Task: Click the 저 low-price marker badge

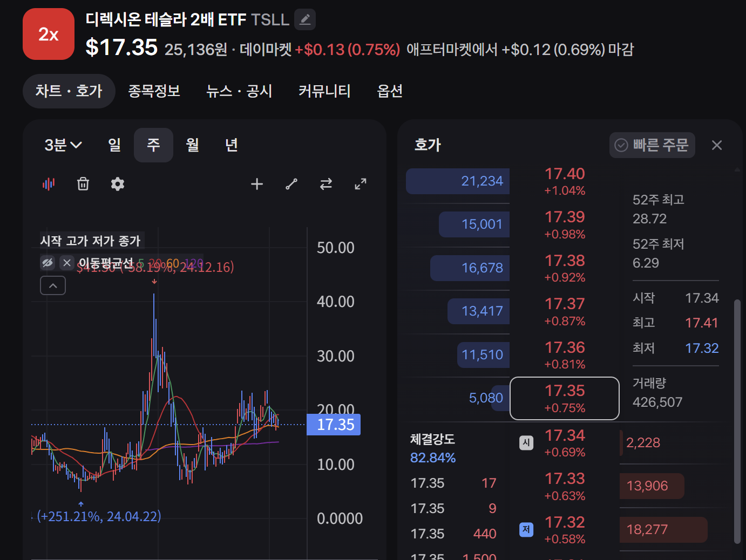Action: tap(526, 530)
